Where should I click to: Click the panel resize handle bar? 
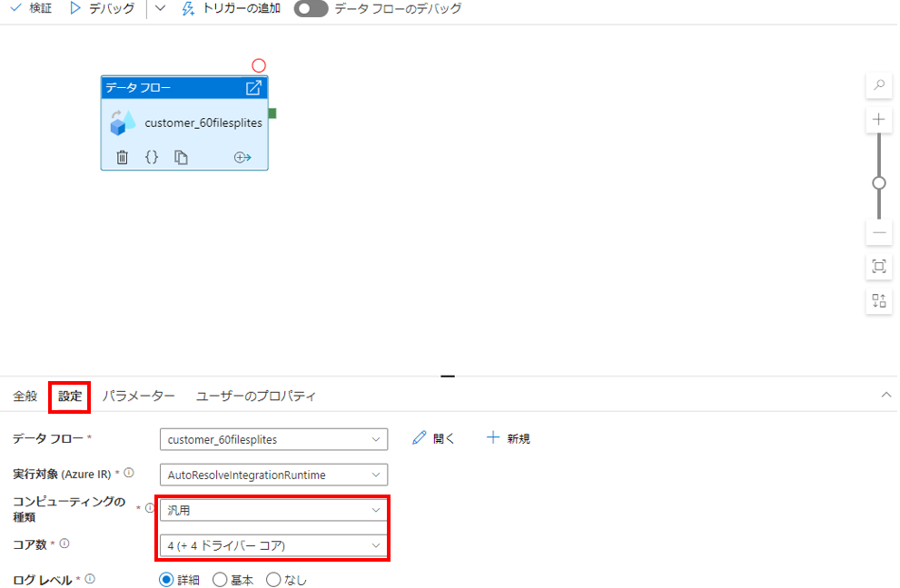click(x=448, y=377)
